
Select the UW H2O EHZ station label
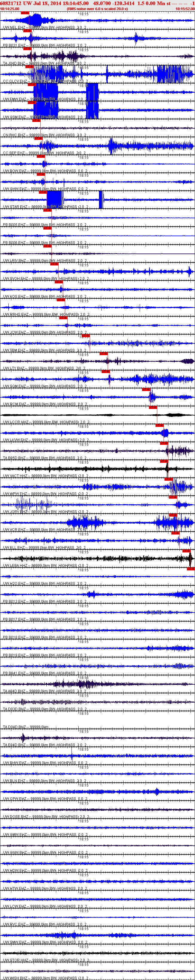pyautogui.click(x=45, y=584)
